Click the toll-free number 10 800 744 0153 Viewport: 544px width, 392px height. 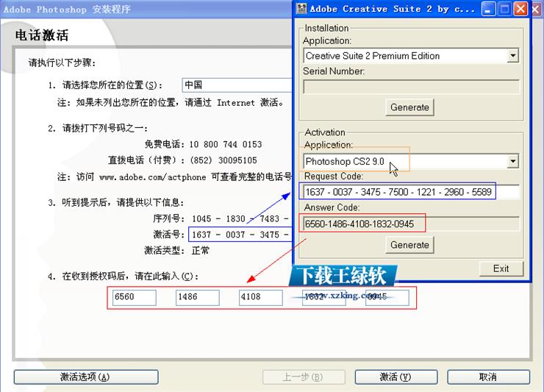pyautogui.click(x=226, y=144)
